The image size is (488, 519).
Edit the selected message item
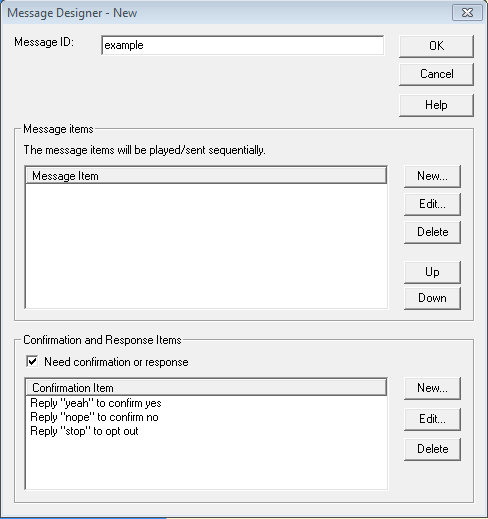(x=432, y=204)
